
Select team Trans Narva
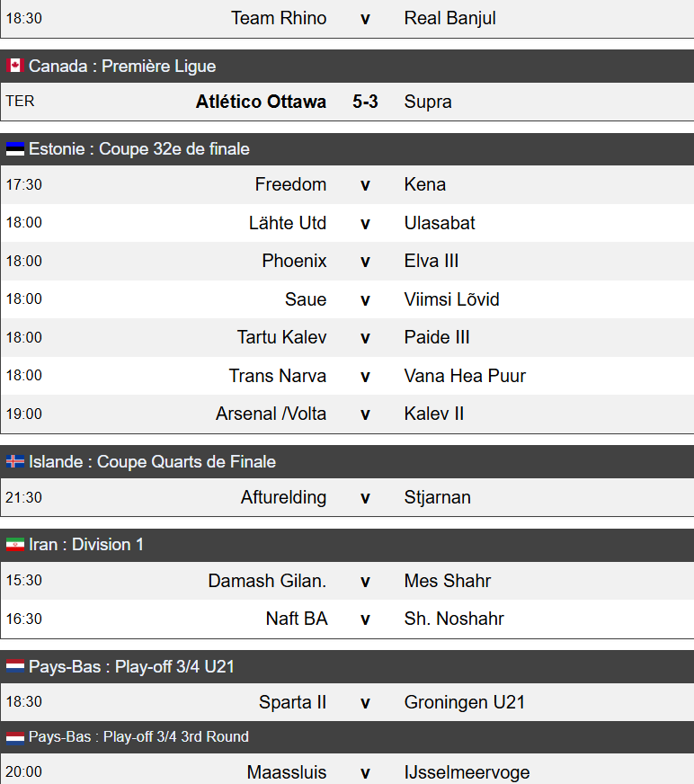click(278, 376)
